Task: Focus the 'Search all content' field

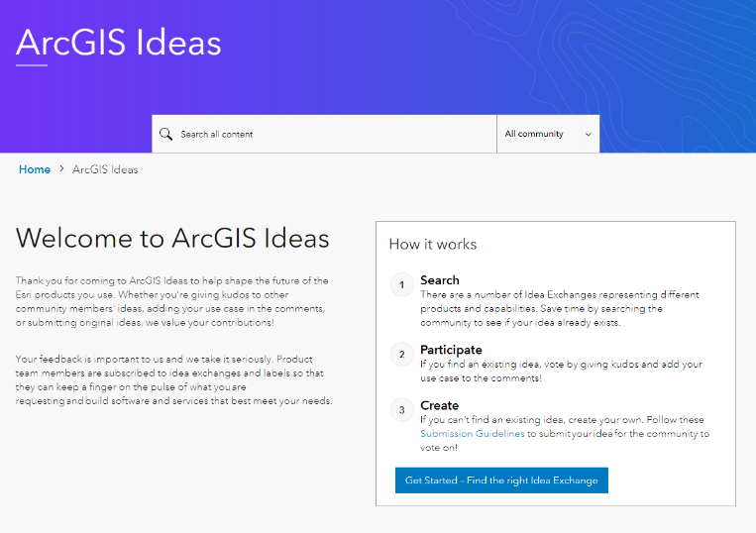Action: (324, 134)
